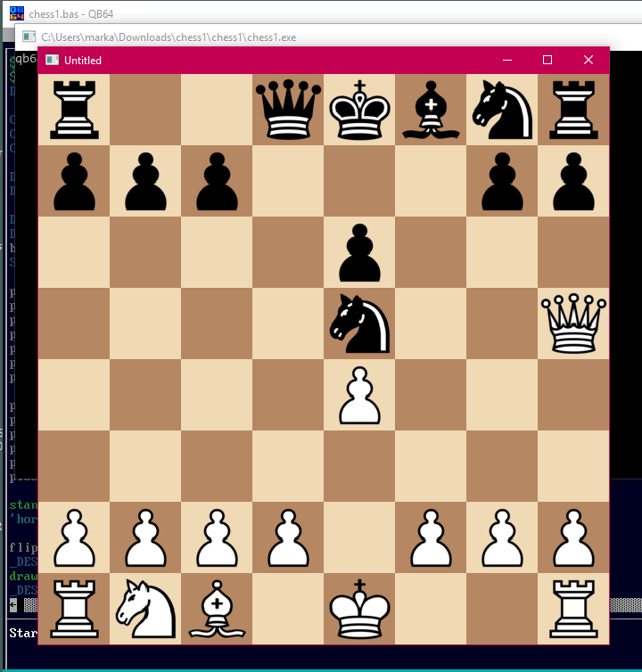
Task: Select the black queen on the top row
Action: (x=288, y=110)
